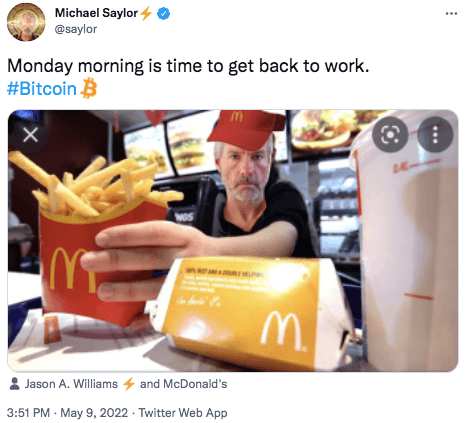Open the image's vertical dots options
The width and height of the screenshot is (465, 423).
tap(435, 135)
